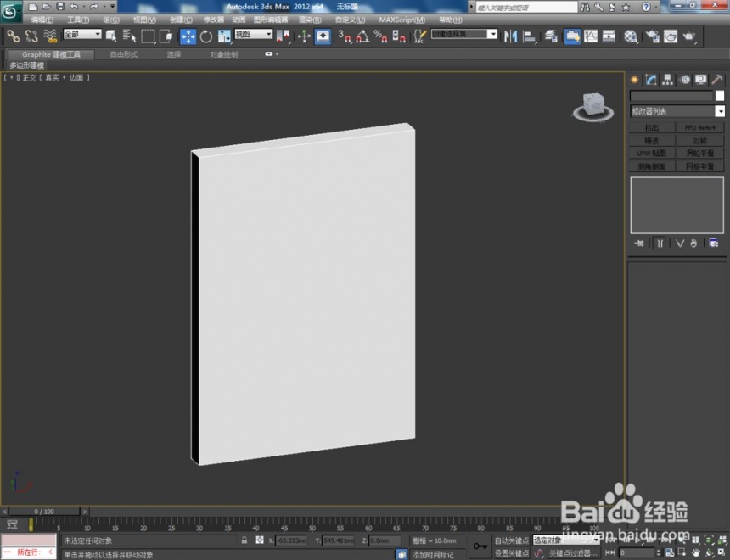Open the 渲染(R) menu
Viewport: 730px width, 560px height.
point(310,20)
